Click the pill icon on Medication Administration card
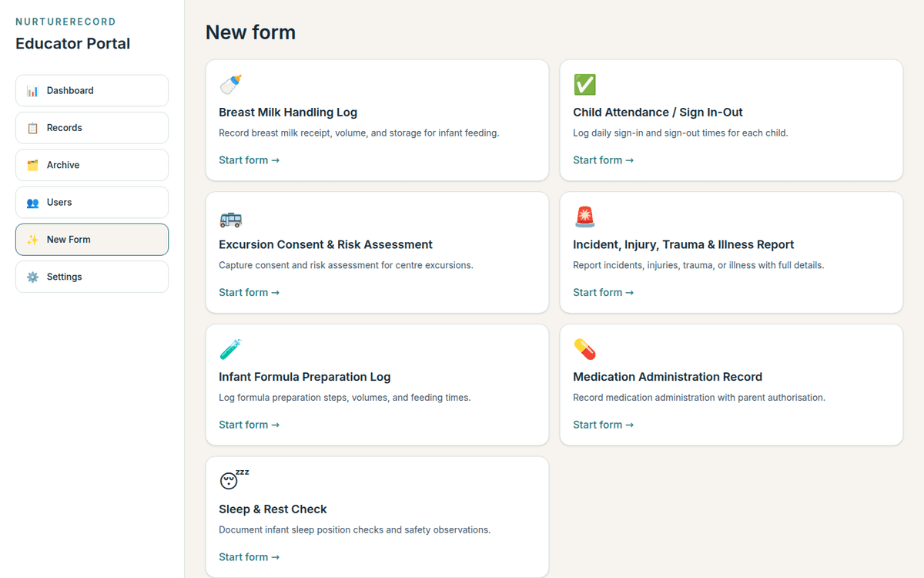 (x=584, y=349)
